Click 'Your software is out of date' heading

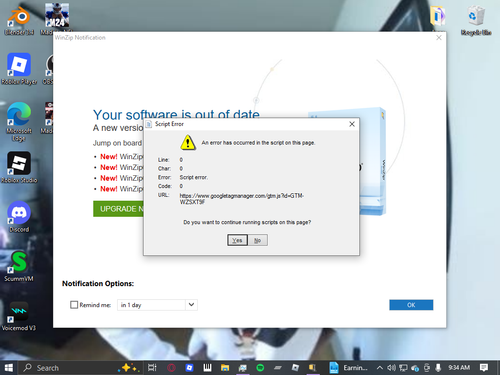tap(176, 114)
